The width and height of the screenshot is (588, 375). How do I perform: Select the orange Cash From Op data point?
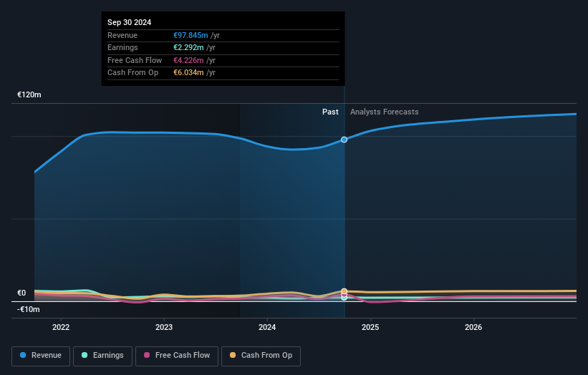[344, 291]
